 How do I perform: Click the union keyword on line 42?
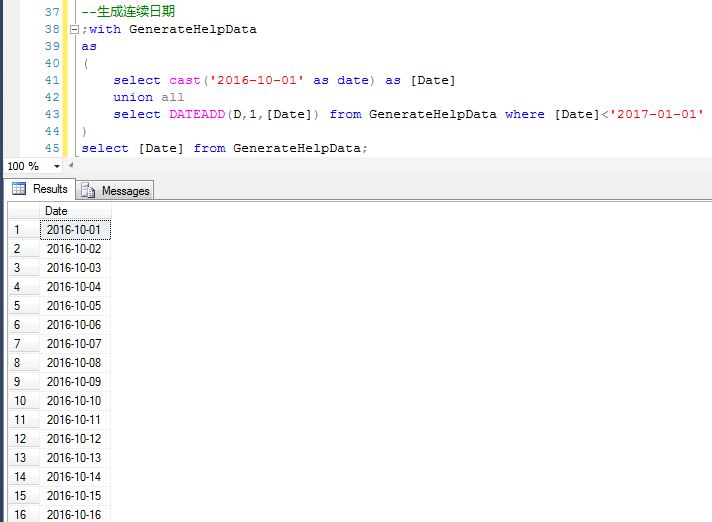pyautogui.click(x=133, y=97)
